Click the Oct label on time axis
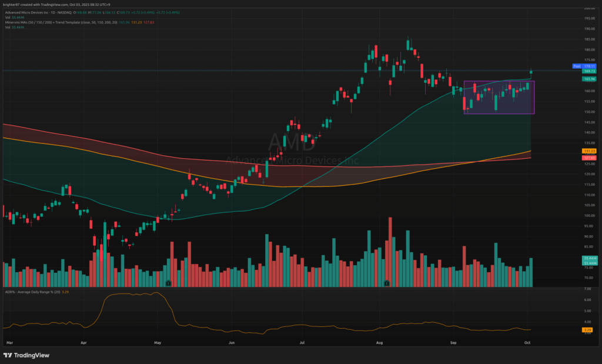The image size is (602, 364). click(x=527, y=342)
